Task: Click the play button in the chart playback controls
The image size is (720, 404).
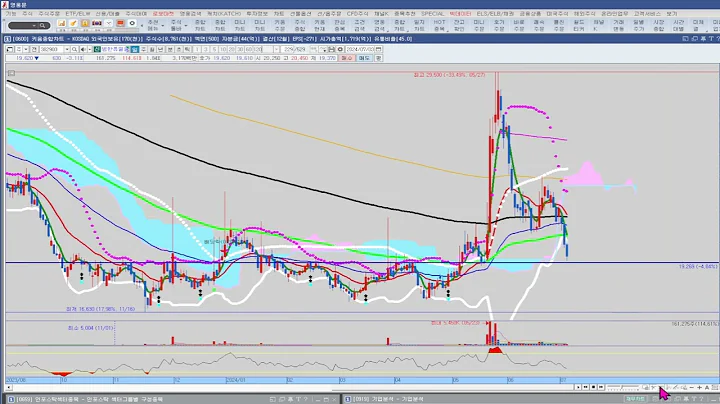Action: tap(578, 387)
